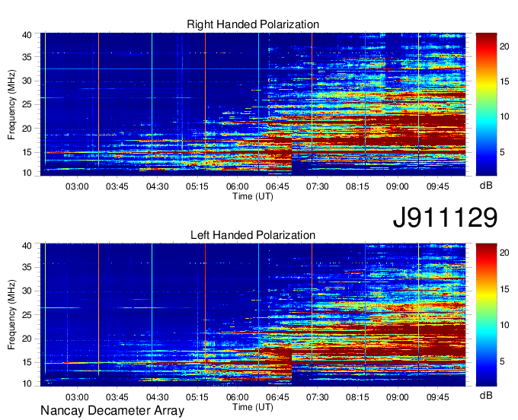
Task: Click the 03:00 tick label on top plot
Action: click(77, 186)
